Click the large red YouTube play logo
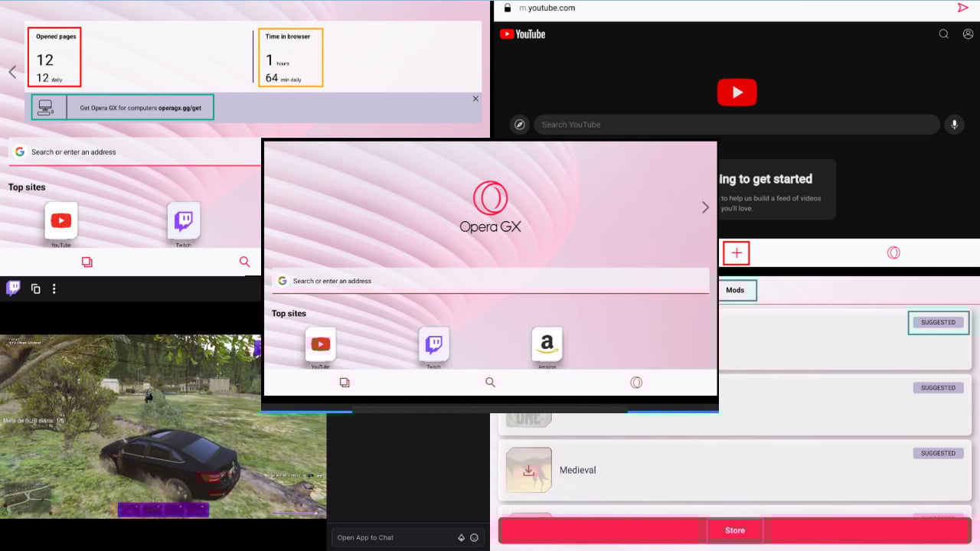The image size is (980, 551). (737, 93)
